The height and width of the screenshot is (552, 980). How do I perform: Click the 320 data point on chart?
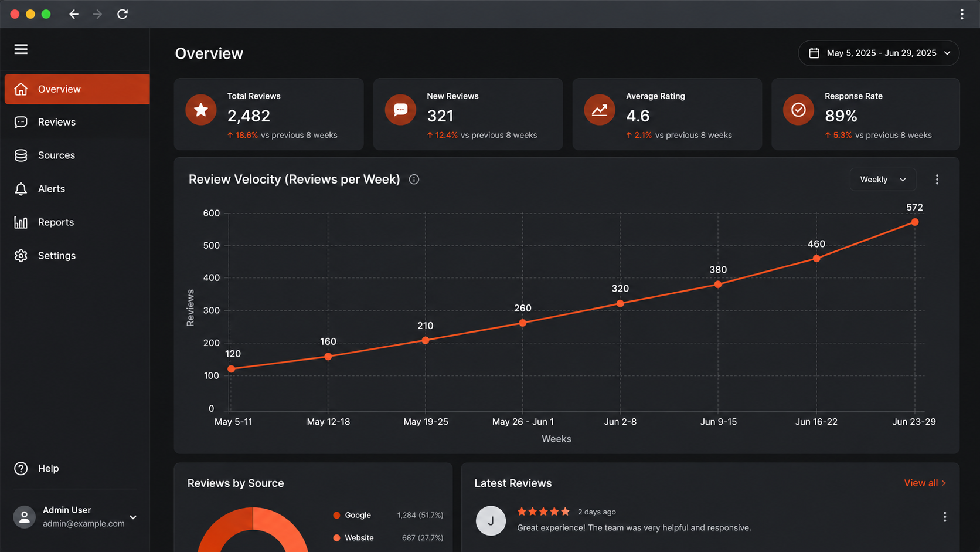[x=620, y=304]
